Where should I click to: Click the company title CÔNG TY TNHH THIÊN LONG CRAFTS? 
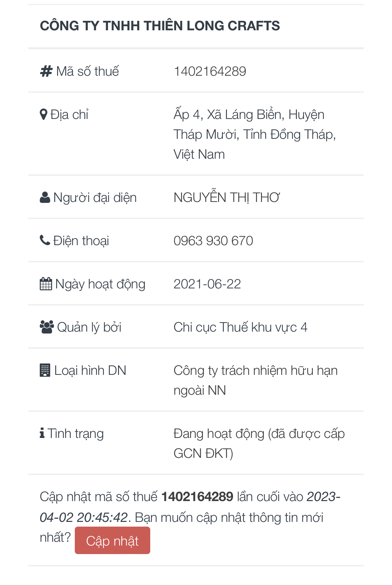[160, 26]
